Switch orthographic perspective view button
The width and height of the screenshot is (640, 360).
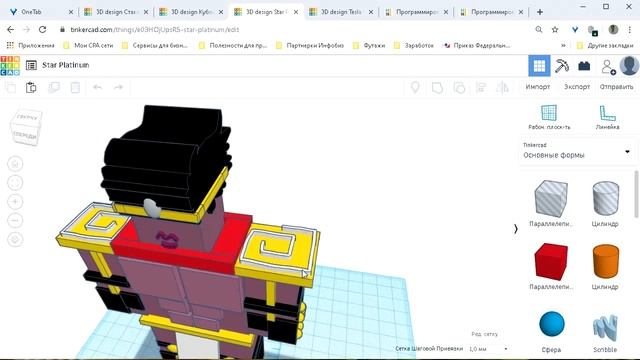pos(15,239)
